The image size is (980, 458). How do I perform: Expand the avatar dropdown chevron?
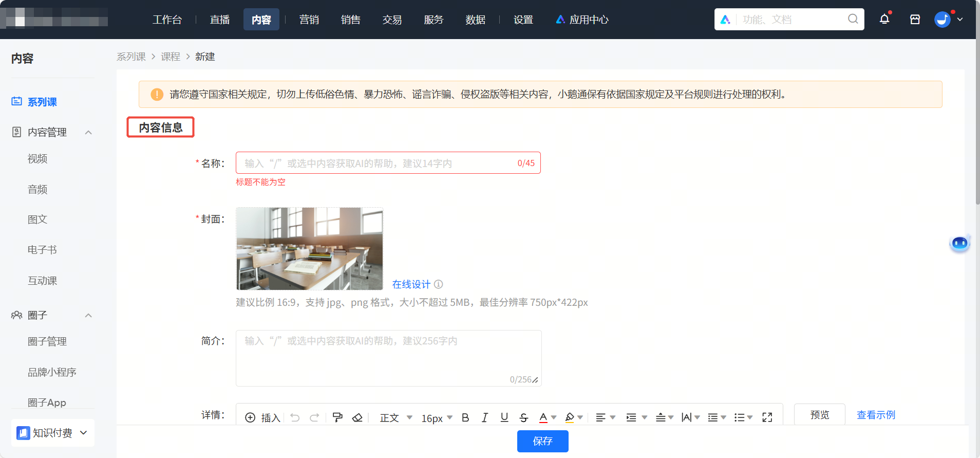coord(960,20)
